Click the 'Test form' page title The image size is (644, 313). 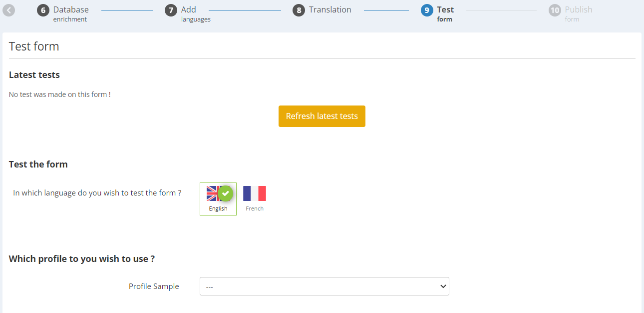click(x=34, y=46)
